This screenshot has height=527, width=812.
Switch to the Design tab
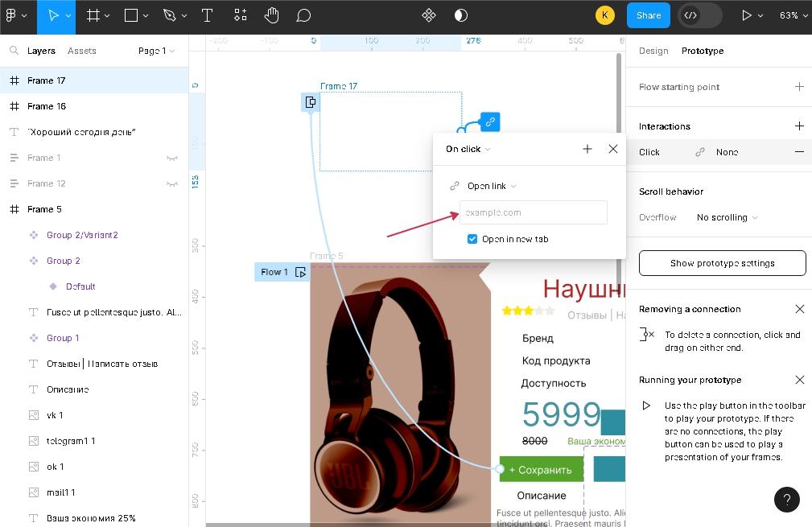[x=653, y=51]
